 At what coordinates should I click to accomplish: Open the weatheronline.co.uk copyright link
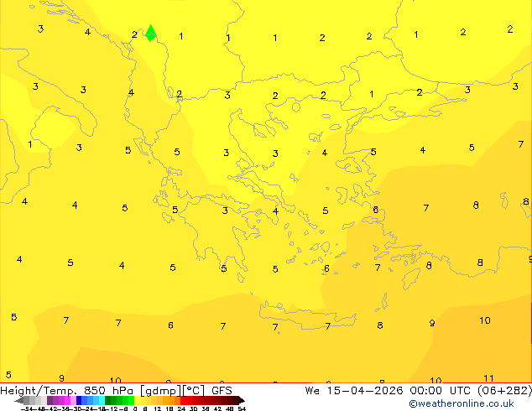click(462, 403)
